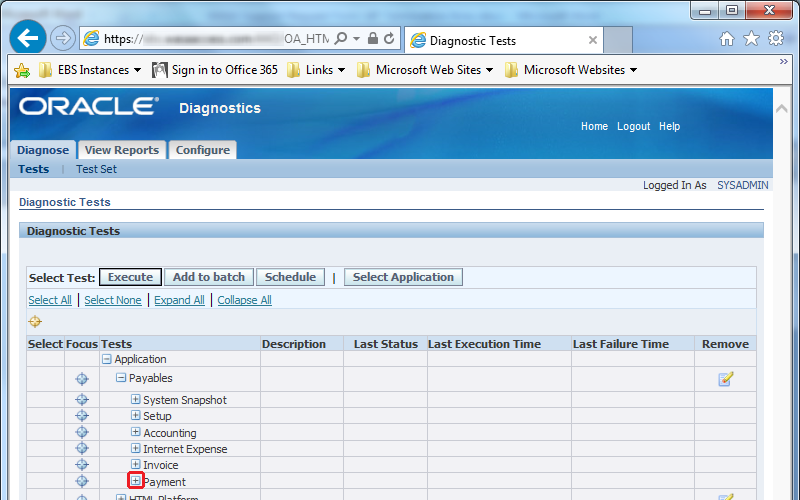800x500 pixels.
Task: Click the SYSADMIN user name text
Action: point(743,185)
